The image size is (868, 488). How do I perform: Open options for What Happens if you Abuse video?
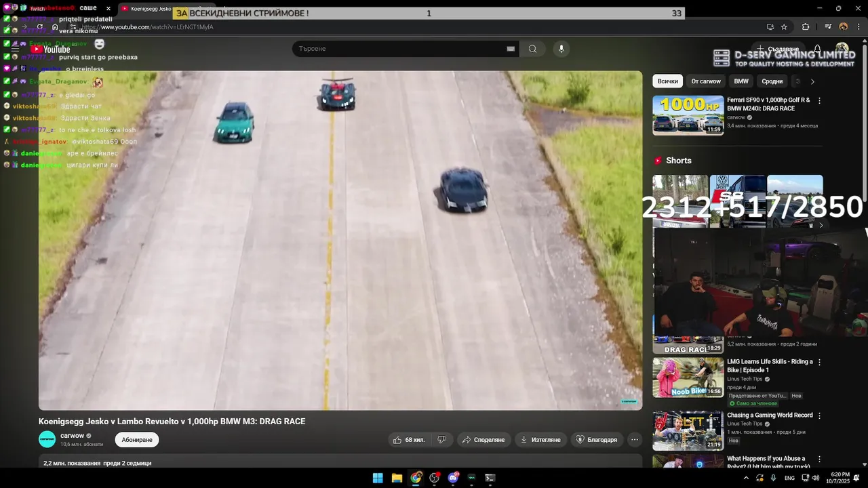pyautogui.click(x=819, y=460)
